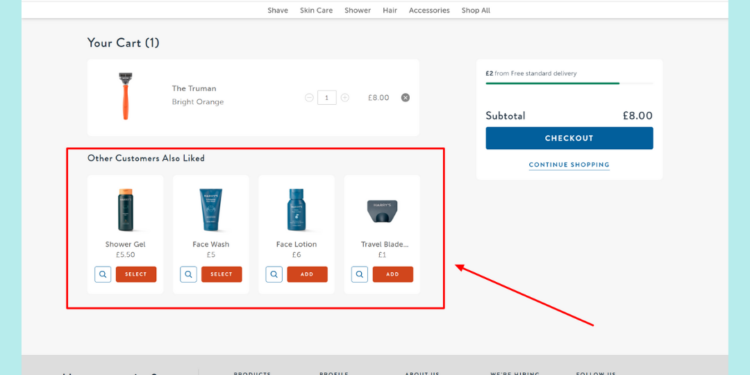
Task: Click the Face Lotion product image
Action: 297,210
